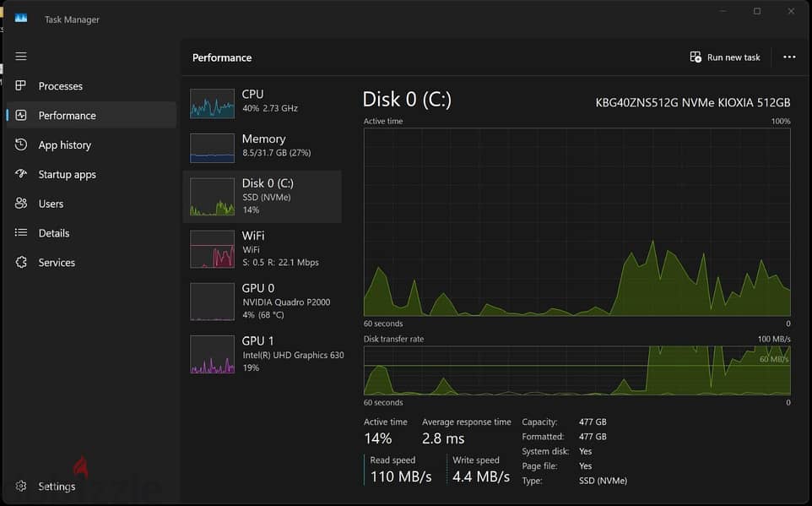
Task: Click the Services puzzle-gear icon
Action: click(21, 263)
